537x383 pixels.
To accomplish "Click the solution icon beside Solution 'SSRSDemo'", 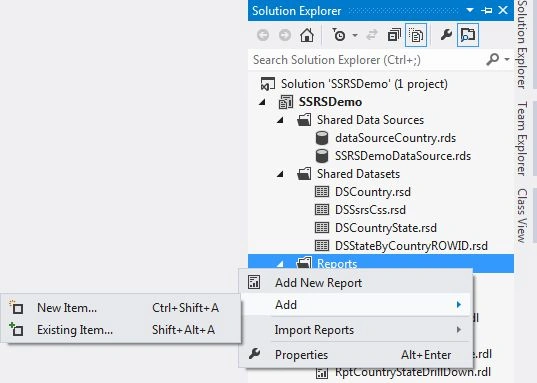I will (267, 84).
